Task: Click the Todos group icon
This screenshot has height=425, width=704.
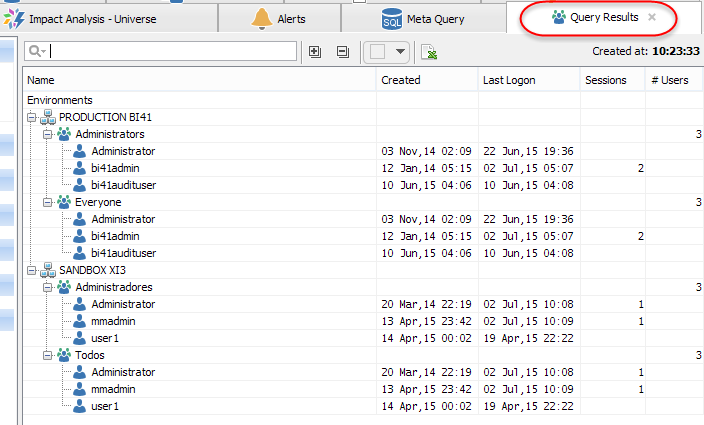Action: pos(64,355)
